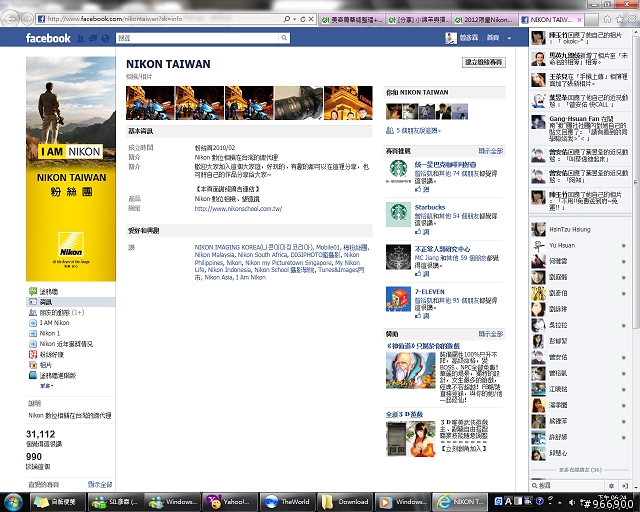The width and height of the screenshot is (640, 512).
Task: Click the 7-ELEVEN logo in page likes
Action: pyautogui.click(x=398, y=299)
